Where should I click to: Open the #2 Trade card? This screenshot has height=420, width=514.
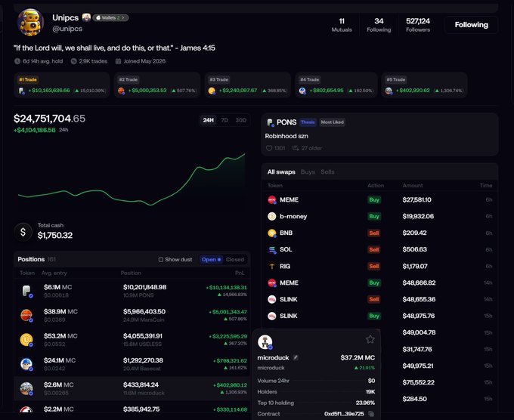[157, 85]
